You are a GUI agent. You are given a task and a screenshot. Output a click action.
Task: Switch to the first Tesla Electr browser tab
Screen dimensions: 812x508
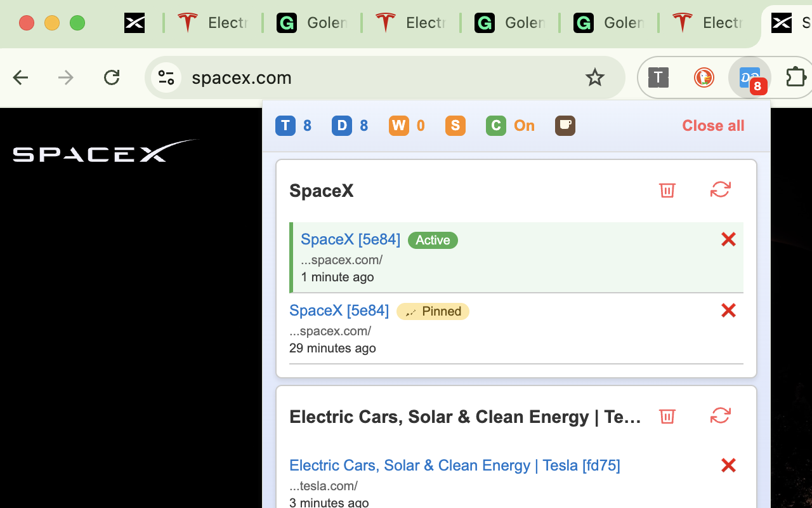213,23
